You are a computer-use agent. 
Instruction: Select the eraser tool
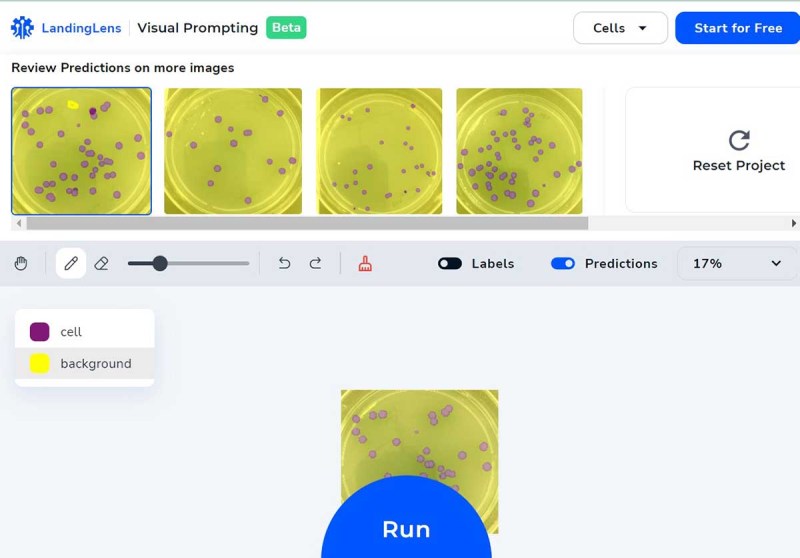tap(102, 264)
